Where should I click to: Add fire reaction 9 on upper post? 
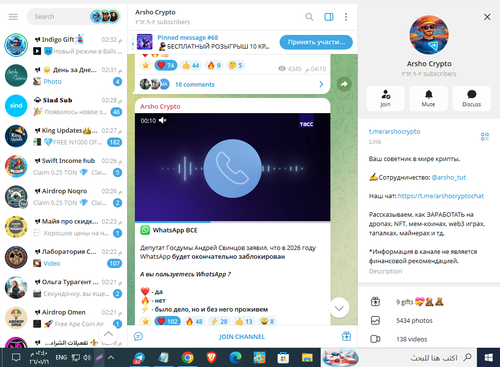(x=214, y=65)
